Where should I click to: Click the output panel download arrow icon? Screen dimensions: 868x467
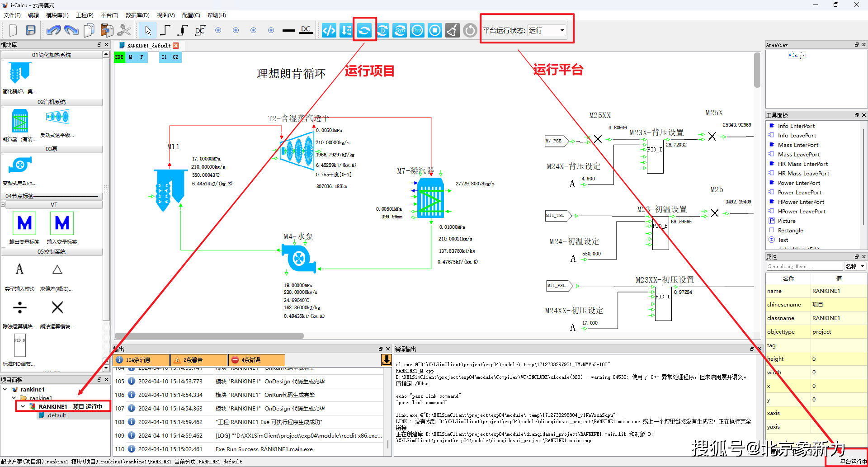(x=387, y=360)
